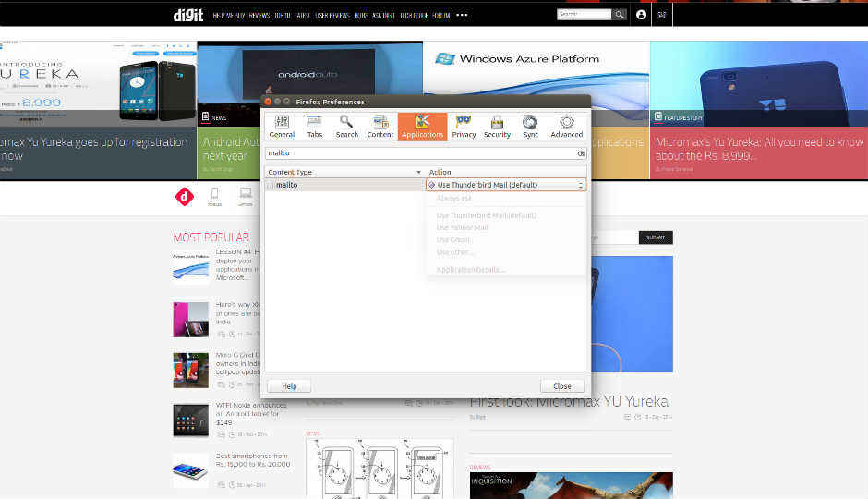Choose Use other... from action menu
The image size is (868, 499).
point(455,252)
